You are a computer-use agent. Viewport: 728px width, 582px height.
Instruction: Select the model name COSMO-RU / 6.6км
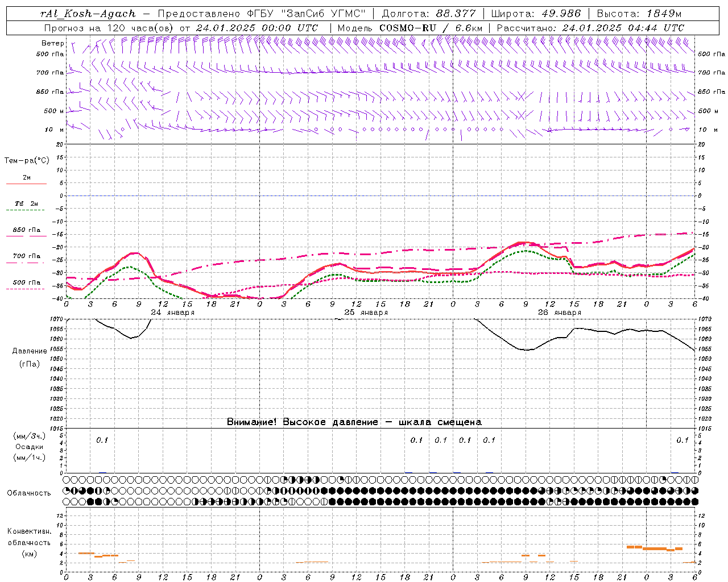click(x=431, y=28)
